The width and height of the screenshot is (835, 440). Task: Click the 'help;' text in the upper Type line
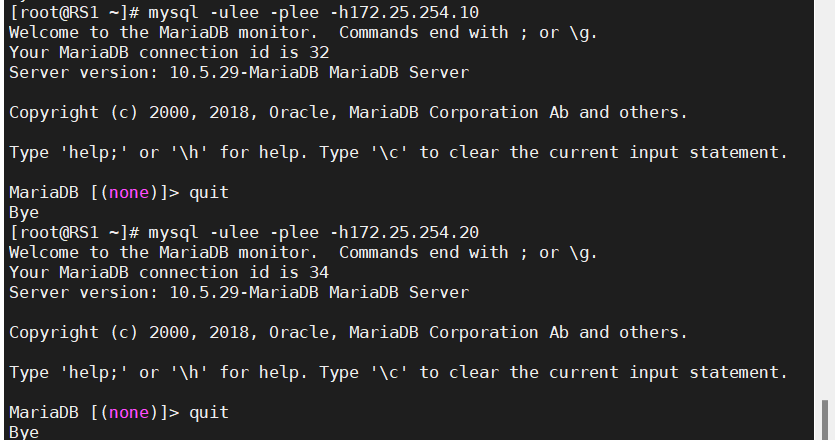coord(94,152)
